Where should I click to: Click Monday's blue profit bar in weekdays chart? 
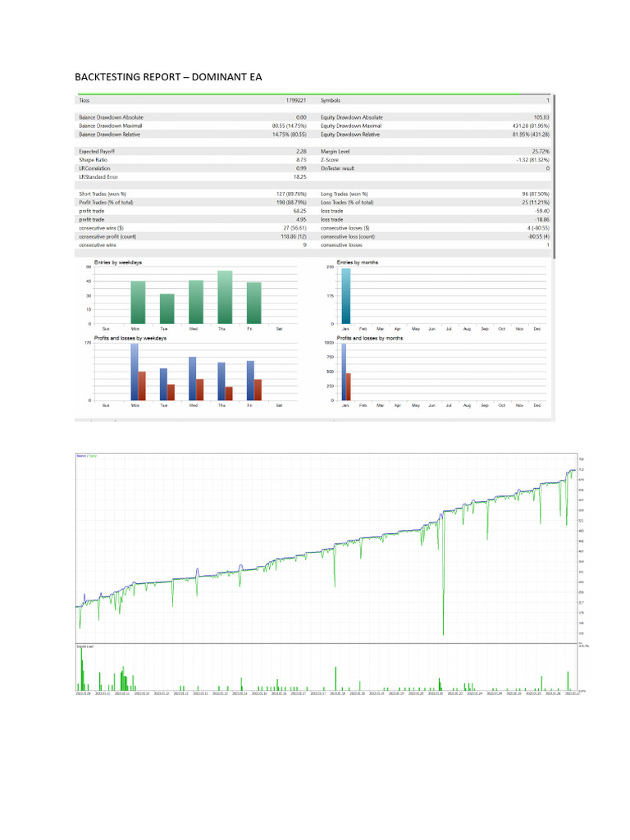click(x=135, y=372)
